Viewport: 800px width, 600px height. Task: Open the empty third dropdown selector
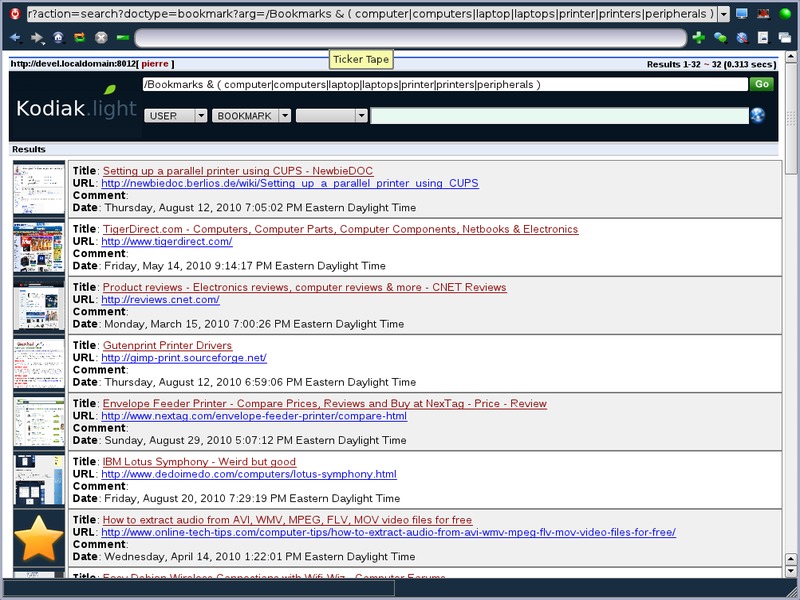click(x=332, y=116)
